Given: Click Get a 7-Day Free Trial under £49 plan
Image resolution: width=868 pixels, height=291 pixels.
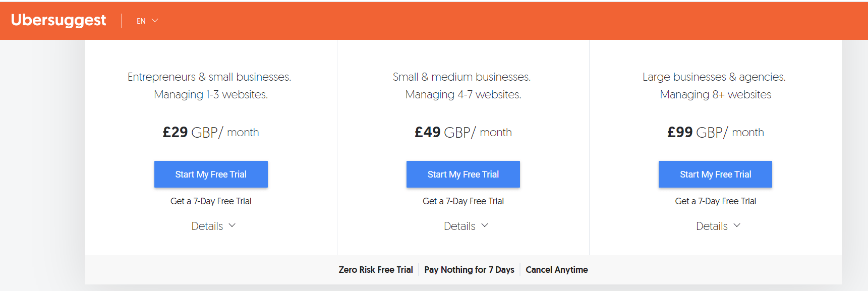Looking at the screenshot, I should click(463, 201).
